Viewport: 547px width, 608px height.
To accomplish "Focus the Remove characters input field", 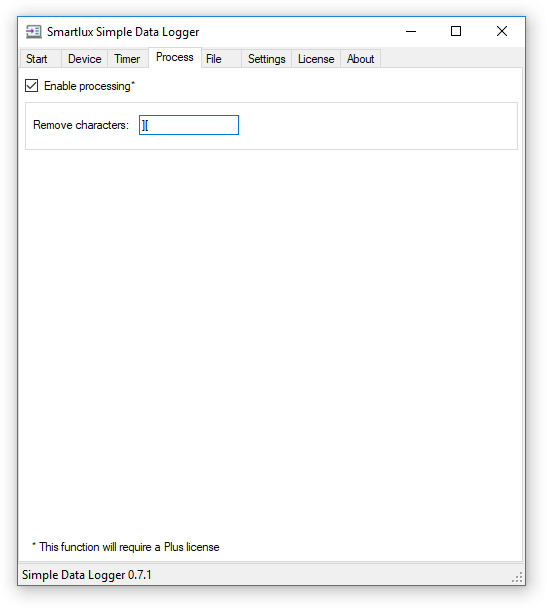I will (x=189, y=125).
